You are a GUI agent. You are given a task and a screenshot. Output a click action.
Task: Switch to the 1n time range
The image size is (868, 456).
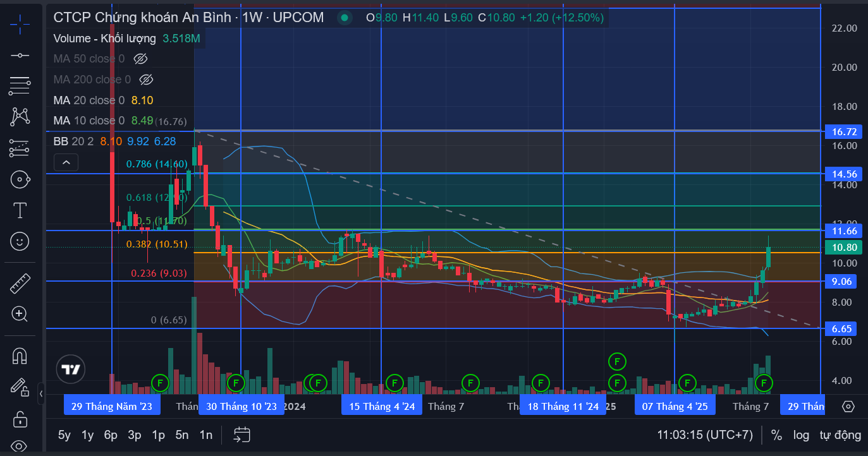click(205, 435)
